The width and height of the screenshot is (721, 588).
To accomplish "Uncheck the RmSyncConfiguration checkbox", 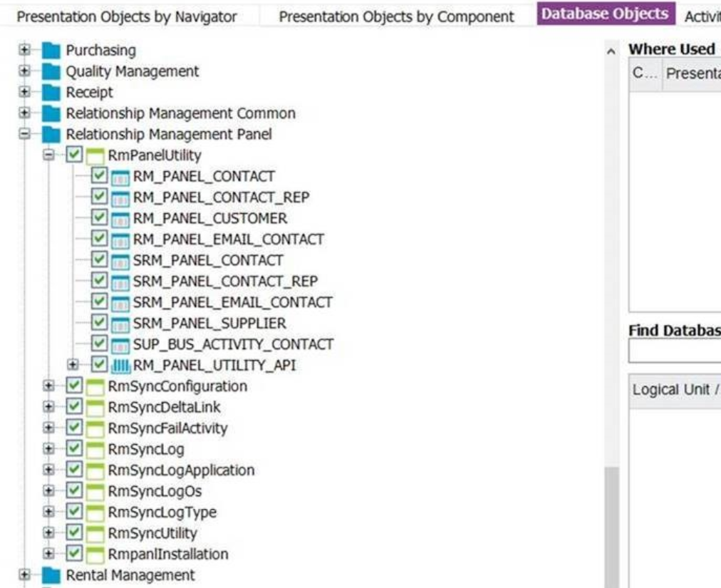I will (74, 385).
